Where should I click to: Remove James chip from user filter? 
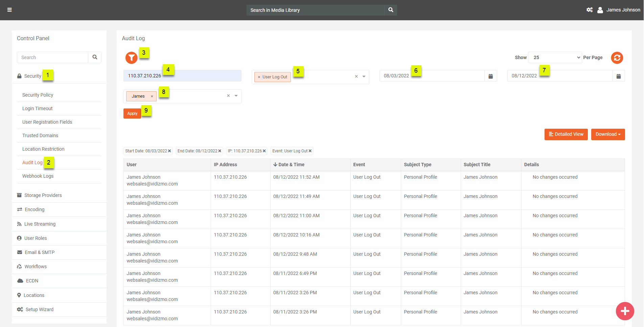click(152, 96)
